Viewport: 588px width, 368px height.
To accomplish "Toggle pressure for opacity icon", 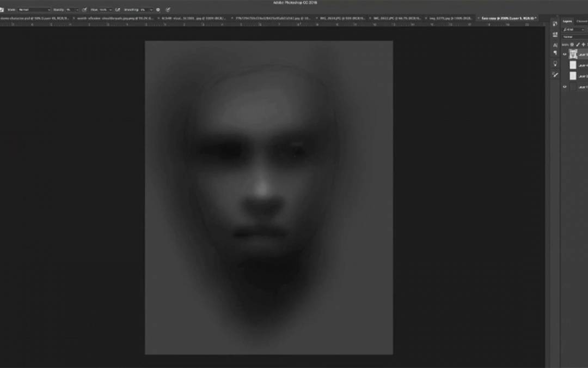I will pos(84,10).
